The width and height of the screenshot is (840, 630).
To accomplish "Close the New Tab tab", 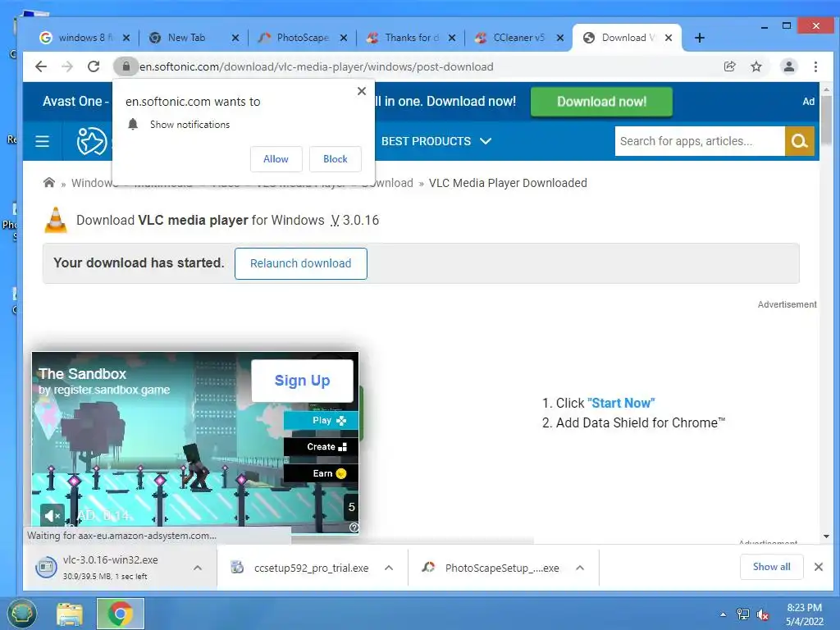I will pos(235,38).
